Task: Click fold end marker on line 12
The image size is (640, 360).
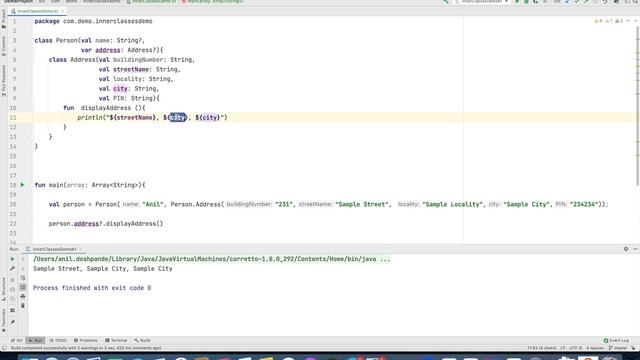Action: click(x=32, y=127)
